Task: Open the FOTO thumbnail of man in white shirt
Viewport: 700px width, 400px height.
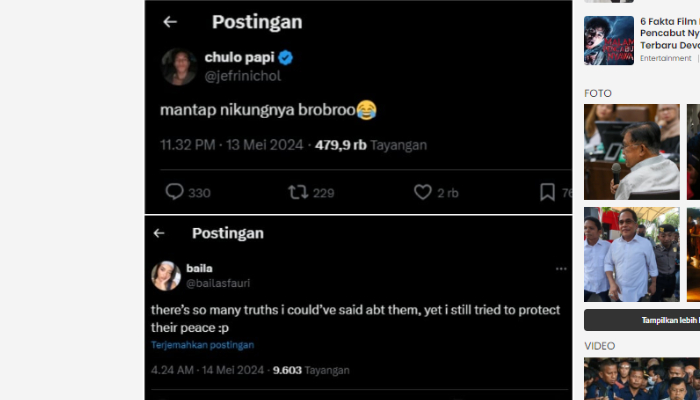Action: click(x=632, y=254)
